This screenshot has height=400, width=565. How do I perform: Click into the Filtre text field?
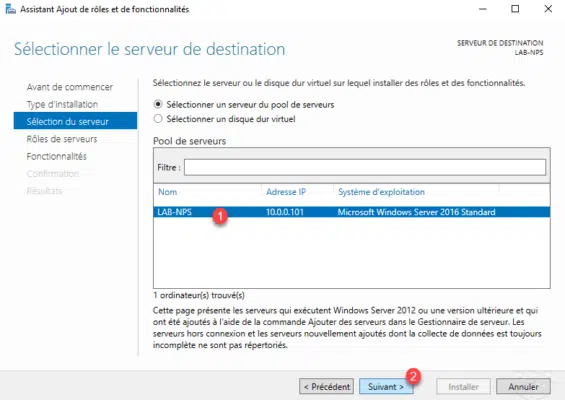point(365,168)
